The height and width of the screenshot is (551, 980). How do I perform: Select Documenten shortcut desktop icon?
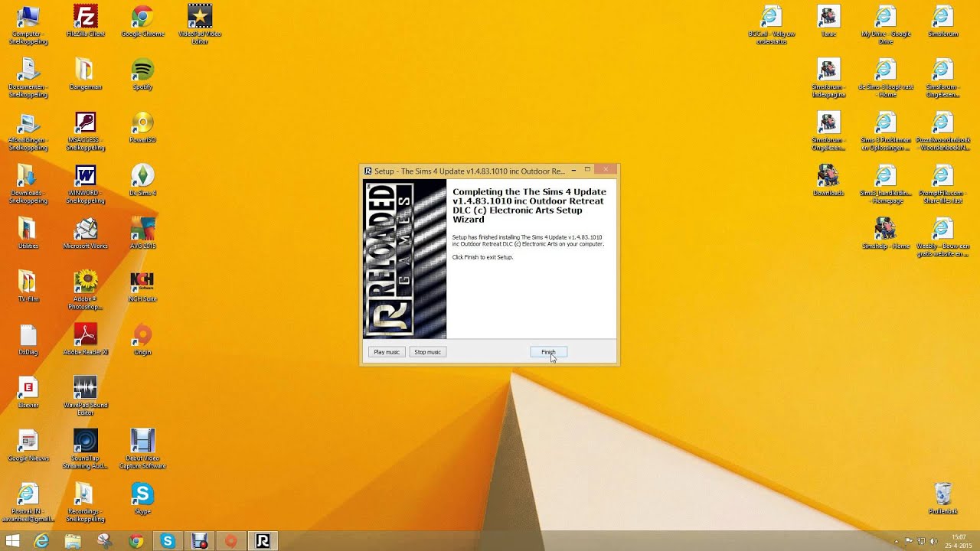28,78
